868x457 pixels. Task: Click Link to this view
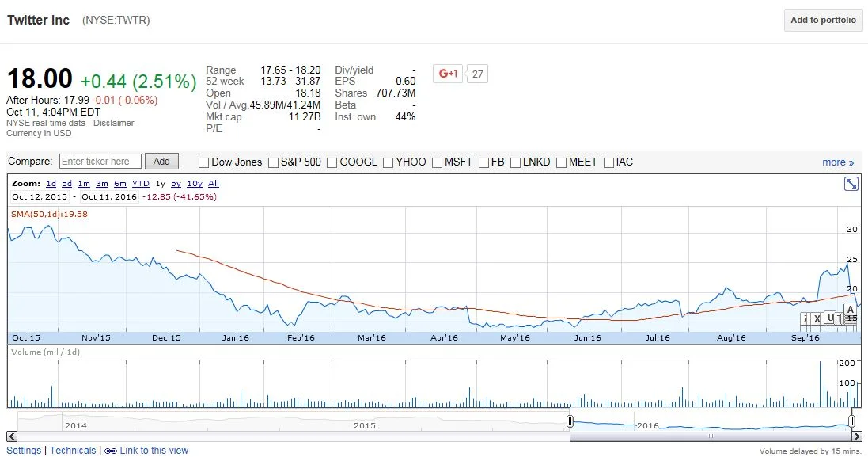(x=154, y=451)
